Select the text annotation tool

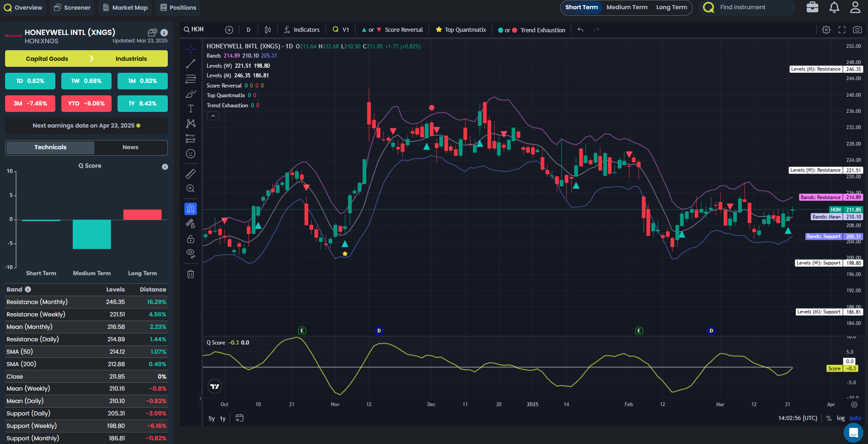190,109
